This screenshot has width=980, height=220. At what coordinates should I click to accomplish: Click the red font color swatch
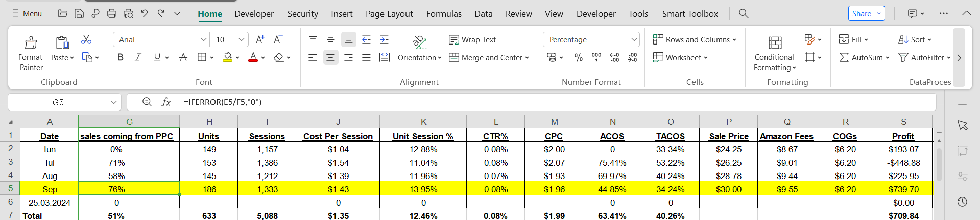pyautogui.click(x=253, y=57)
